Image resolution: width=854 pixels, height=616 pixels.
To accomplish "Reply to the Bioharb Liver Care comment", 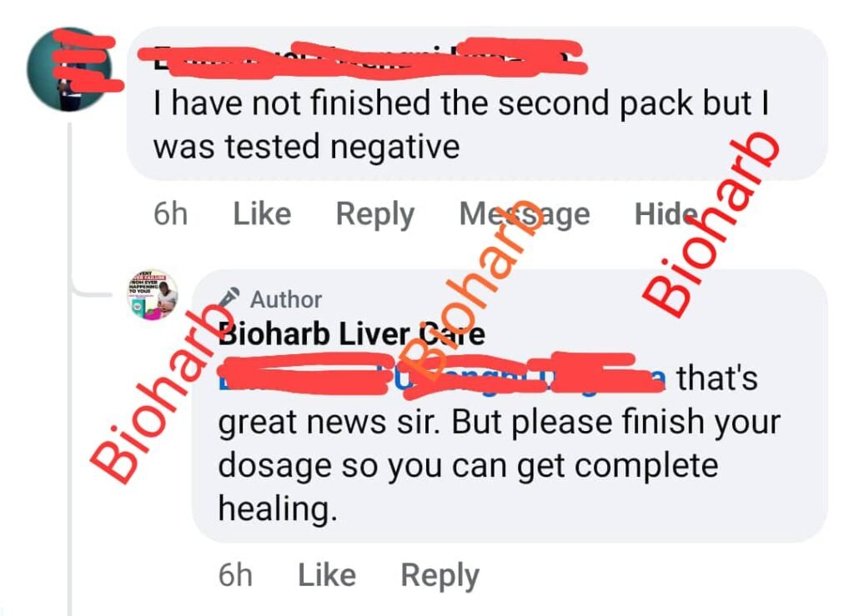I will pyautogui.click(x=440, y=576).
